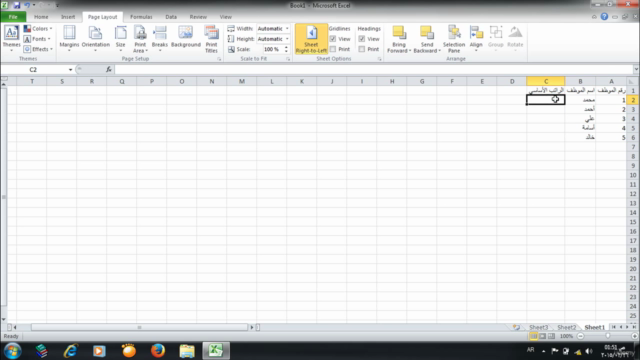Click inside the formula bar
The width and height of the screenshot is (640, 360).
[x=373, y=69]
